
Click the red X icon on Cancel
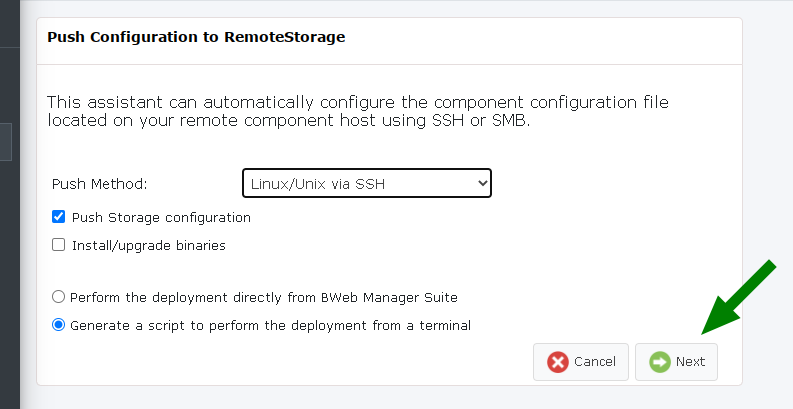click(558, 362)
